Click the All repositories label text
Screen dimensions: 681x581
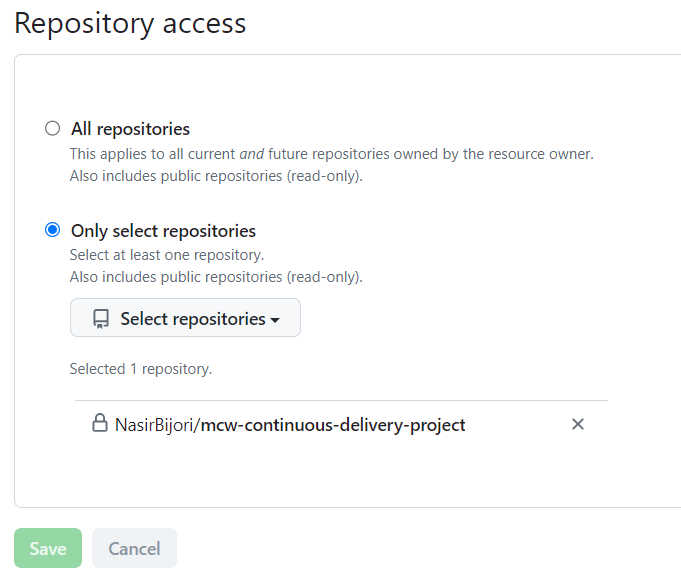point(130,129)
